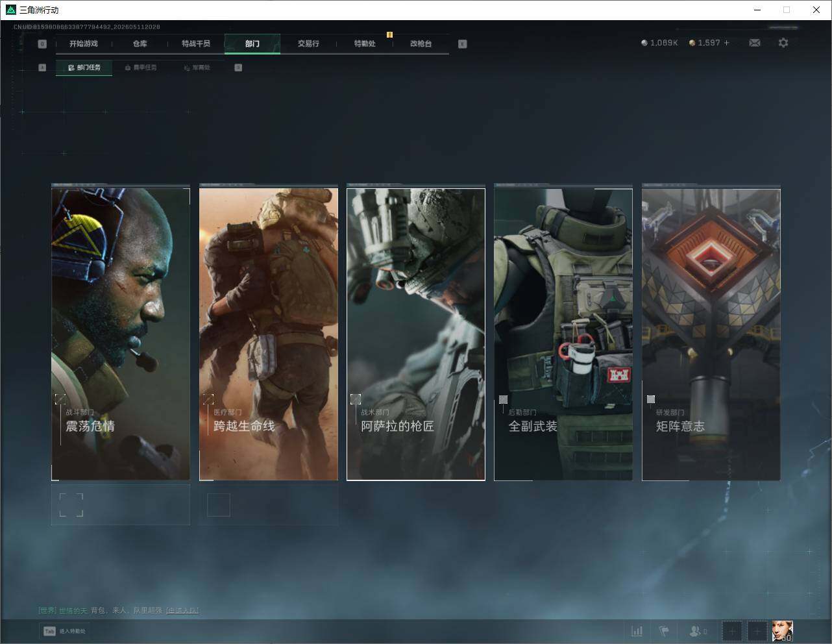Click the 1,597 currency amount
Viewport: 832px width, 644px height.
[x=709, y=43]
